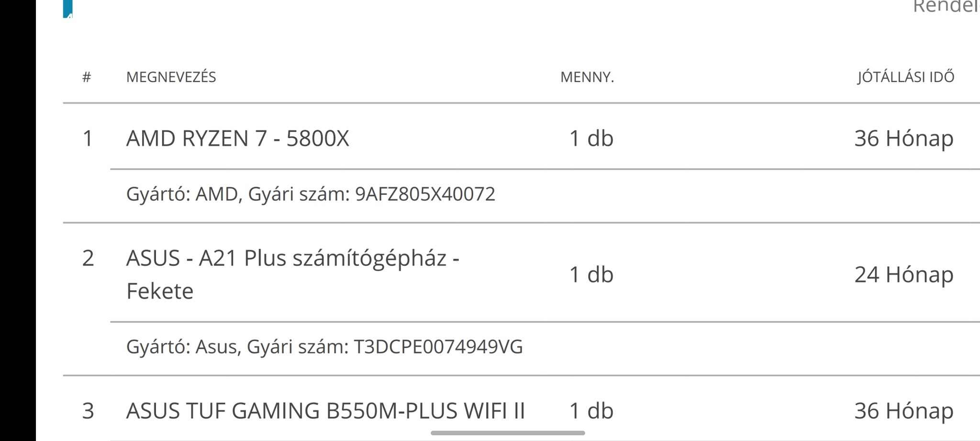Click the 36 Hónap warranty for ASUS TUF motherboard

pyautogui.click(x=903, y=411)
